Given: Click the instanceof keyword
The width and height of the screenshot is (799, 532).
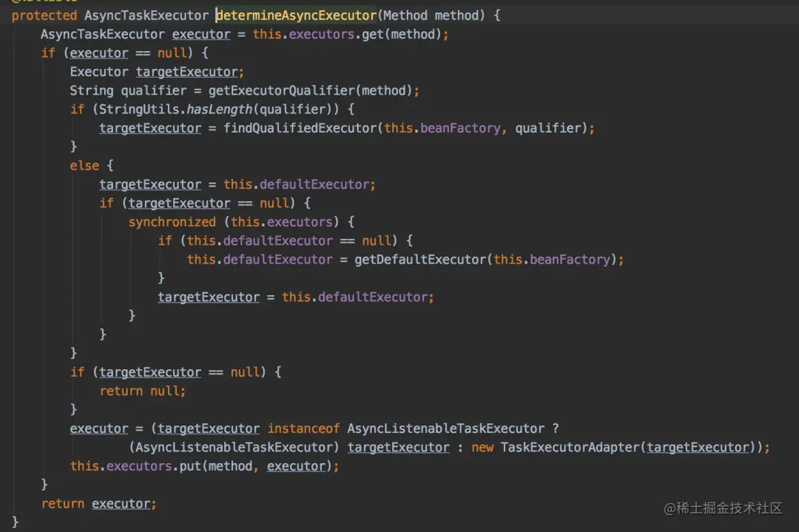Looking at the screenshot, I should tap(303, 428).
